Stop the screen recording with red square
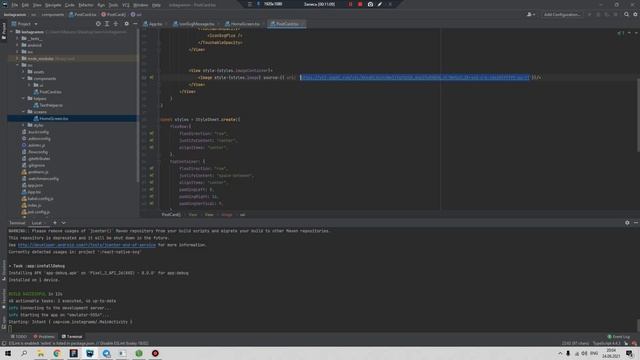 point(360,4)
